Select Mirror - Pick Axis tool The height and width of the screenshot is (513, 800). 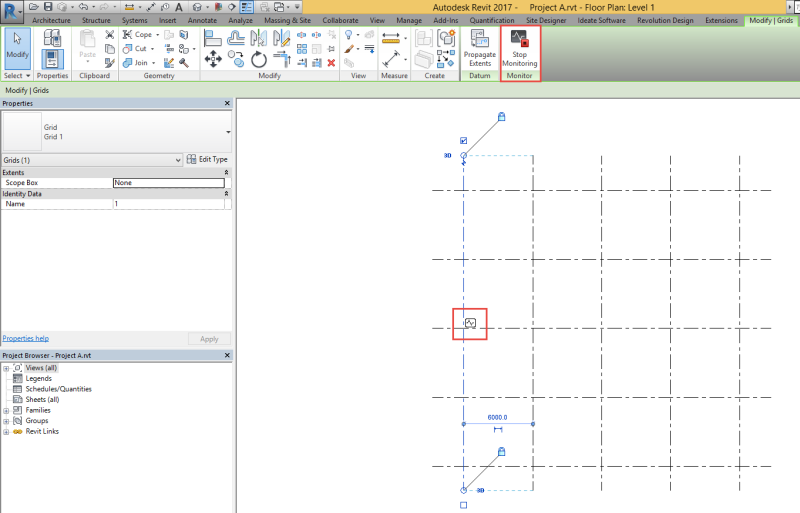(x=258, y=38)
